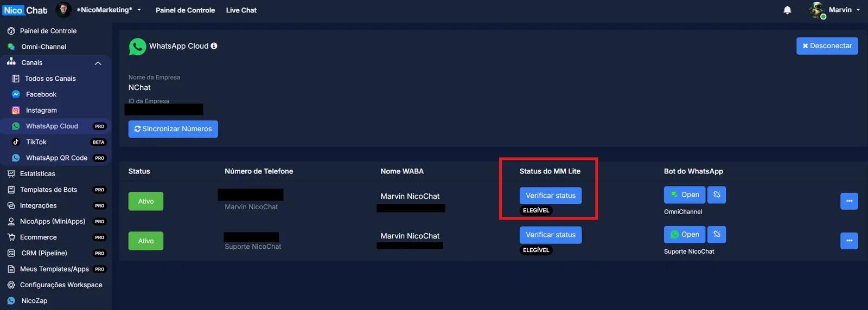Viewport: 868px width, 310px height.
Task: Open more options for OmniChannel row
Action: (849, 201)
